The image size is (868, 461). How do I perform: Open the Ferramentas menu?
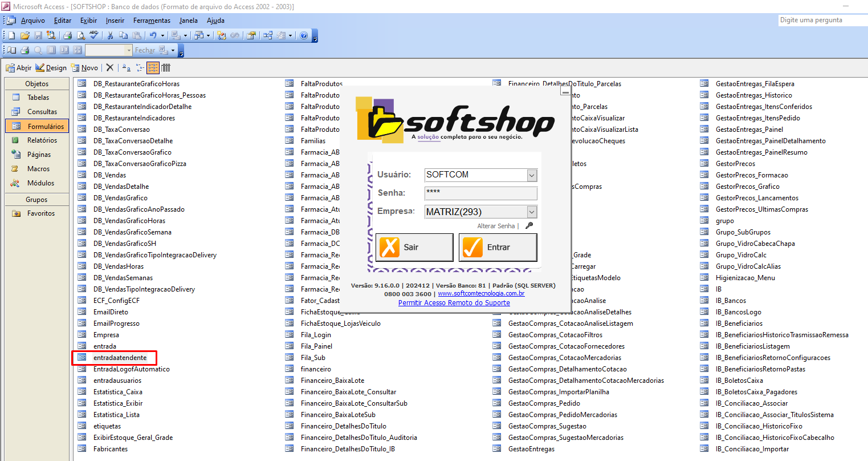coord(152,21)
